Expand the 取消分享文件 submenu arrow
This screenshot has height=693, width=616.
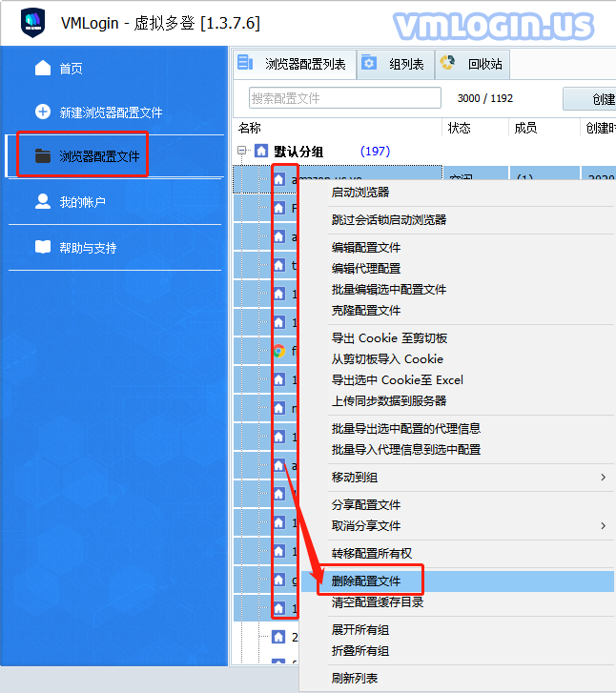click(604, 526)
